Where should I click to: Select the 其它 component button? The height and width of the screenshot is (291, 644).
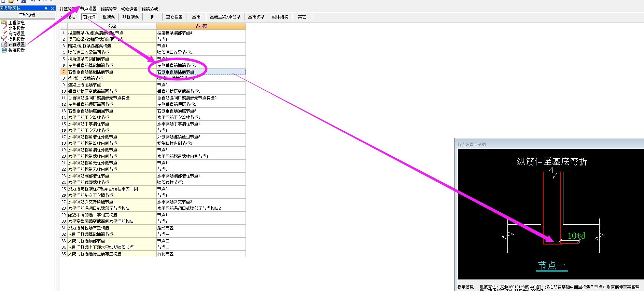[302, 17]
